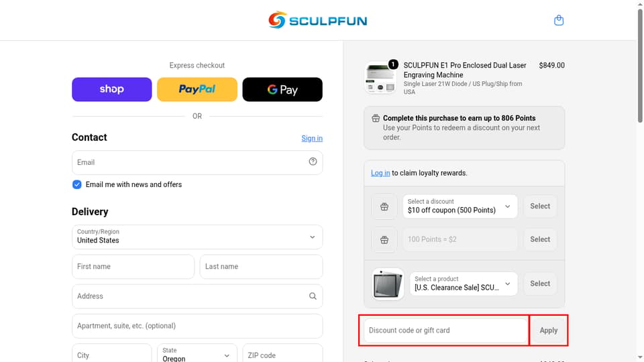The image size is (644, 362).
Task: Click Select next to $10 off coupon
Action: (539, 206)
